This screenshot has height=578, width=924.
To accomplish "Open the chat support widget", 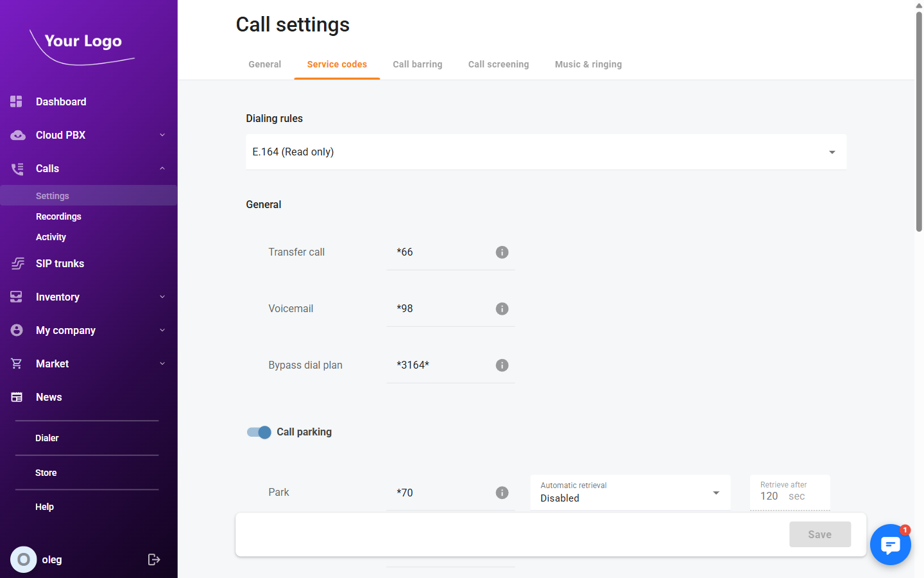I will pos(891,545).
